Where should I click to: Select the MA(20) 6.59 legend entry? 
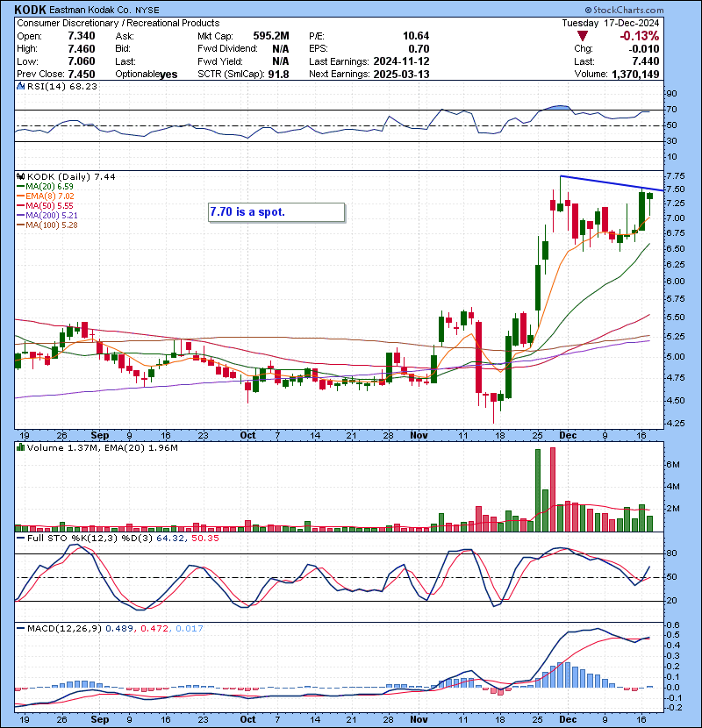(x=45, y=186)
